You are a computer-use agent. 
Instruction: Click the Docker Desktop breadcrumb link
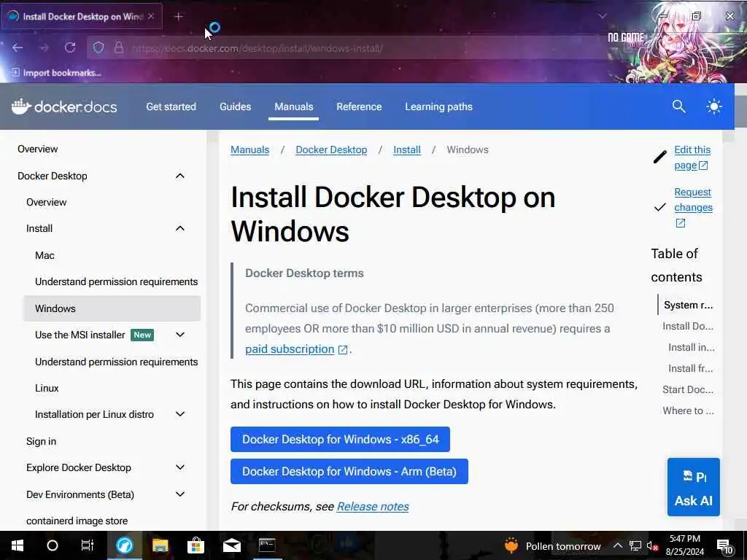(x=331, y=150)
